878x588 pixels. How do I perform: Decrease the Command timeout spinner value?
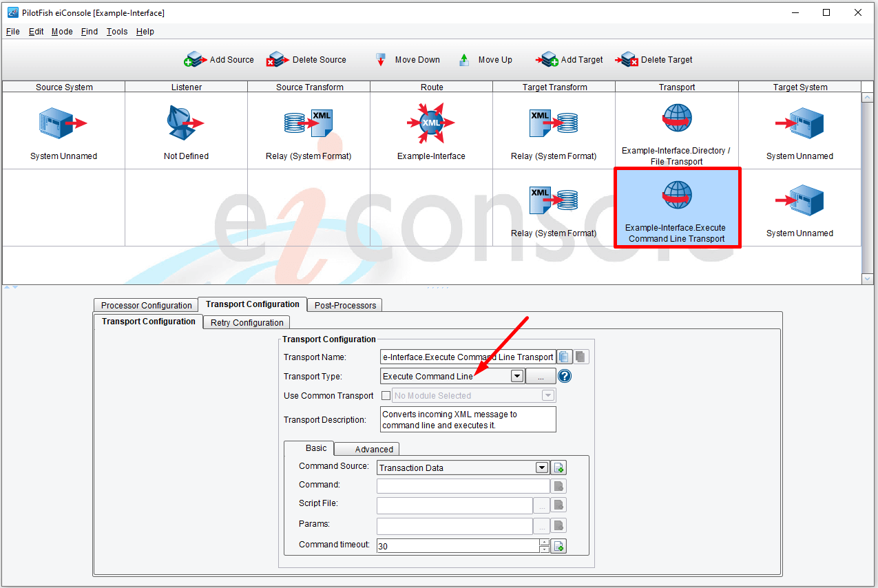[544, 549]
